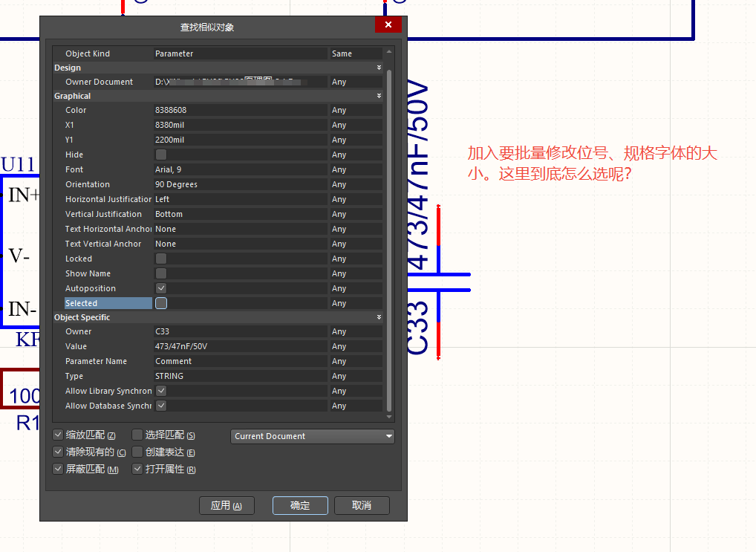Select the 473/47nF/50V comment text on schematic
This screenshot has width=756, height=552.
pos(417,175)
